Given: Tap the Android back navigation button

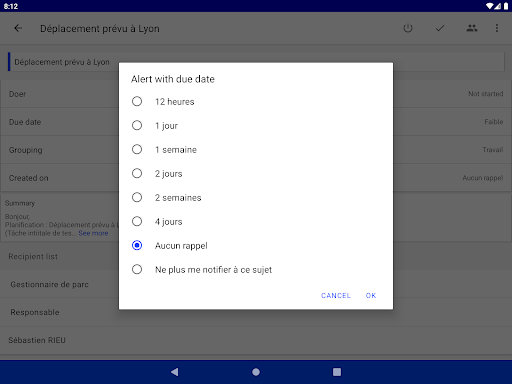Looking at the screenshot, I should tap(175, 372).
